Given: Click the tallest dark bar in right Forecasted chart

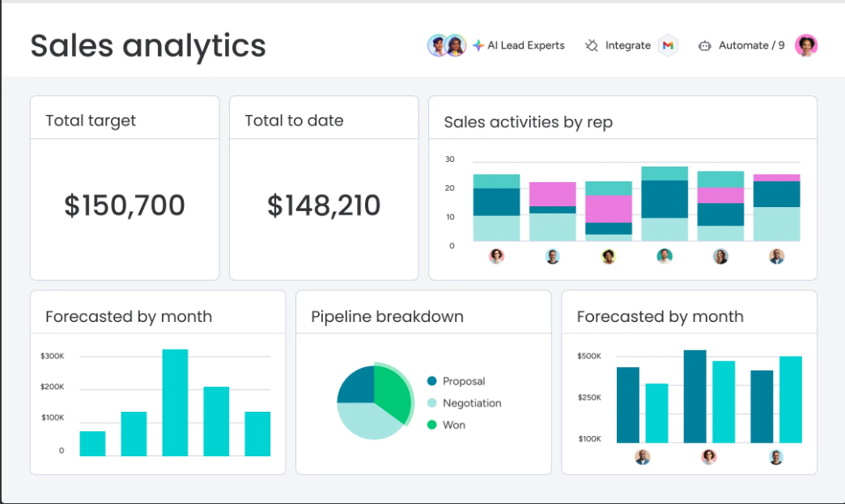Looking at the screenshot, I should 695,396.
